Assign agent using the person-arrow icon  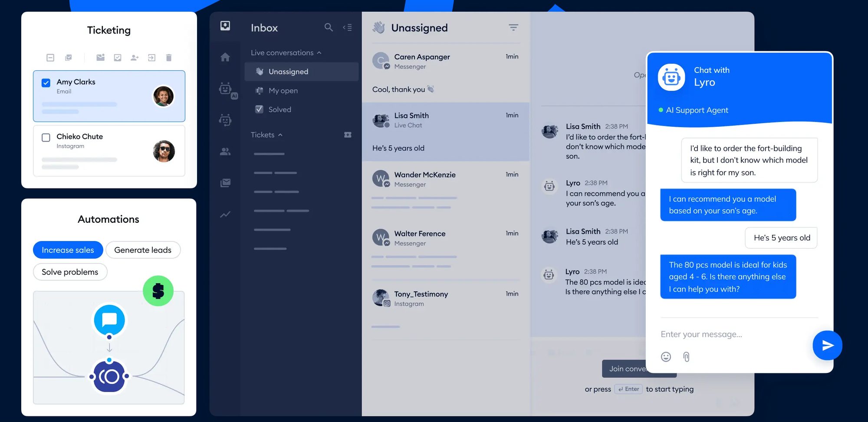click(135, 57)
